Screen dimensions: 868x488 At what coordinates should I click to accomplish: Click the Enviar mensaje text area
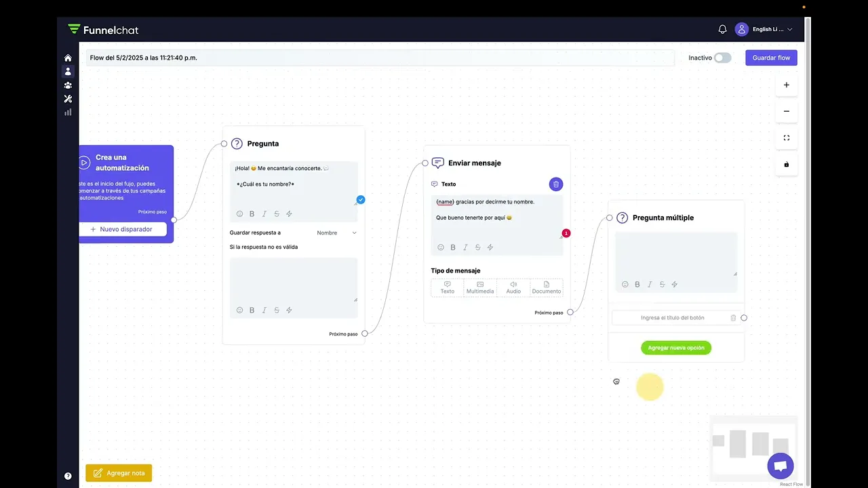coord(497,218)
